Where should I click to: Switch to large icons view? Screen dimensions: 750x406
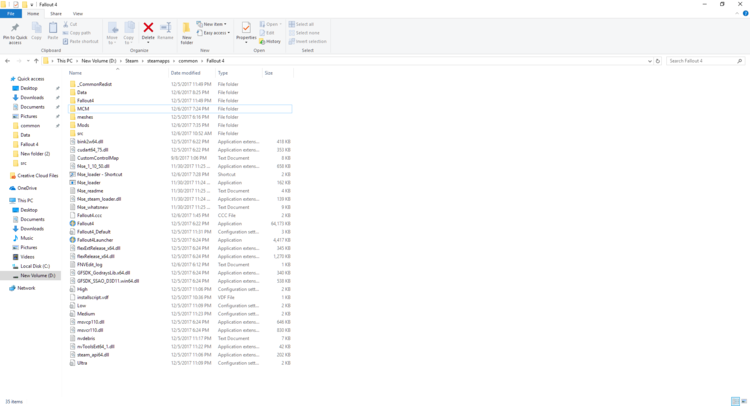(x=744, y=401)
